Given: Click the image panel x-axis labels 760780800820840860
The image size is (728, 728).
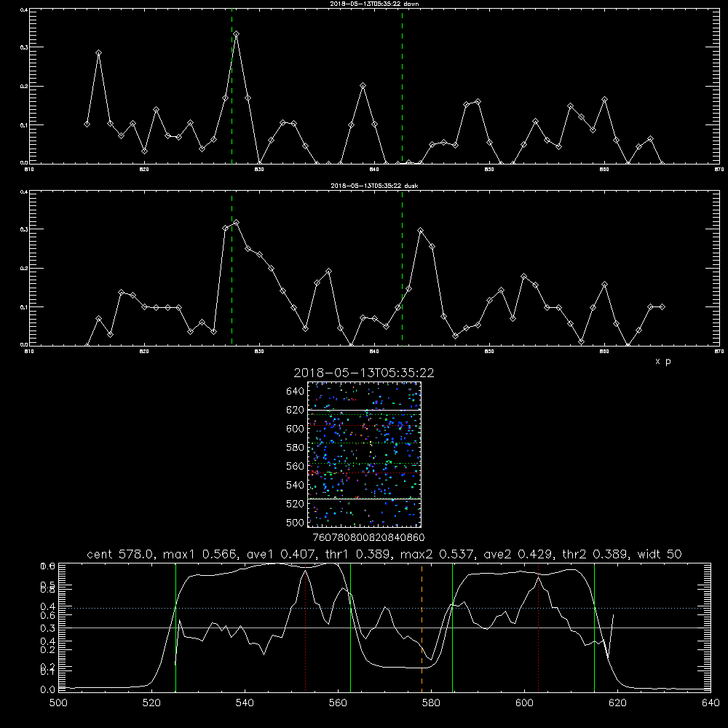Looking at the screenshot, I should click(368, 537).
